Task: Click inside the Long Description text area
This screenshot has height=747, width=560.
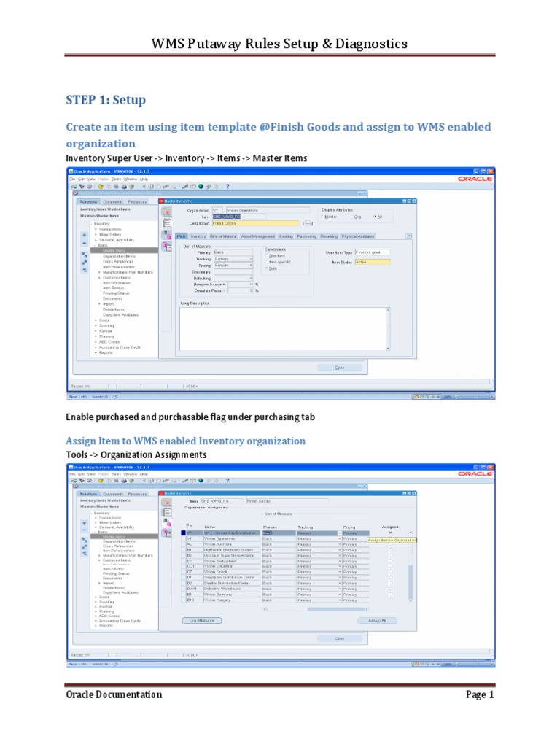Action: coord(285,329)
